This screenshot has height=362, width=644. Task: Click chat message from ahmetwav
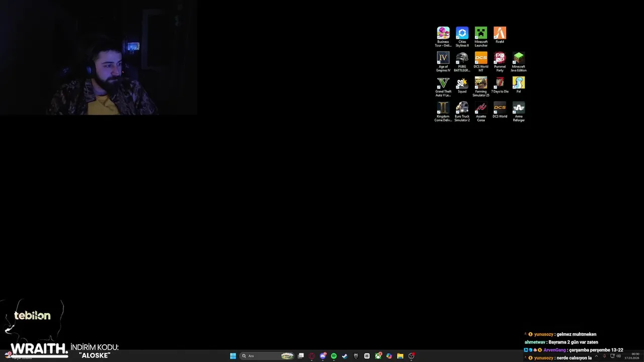(561, 342)
